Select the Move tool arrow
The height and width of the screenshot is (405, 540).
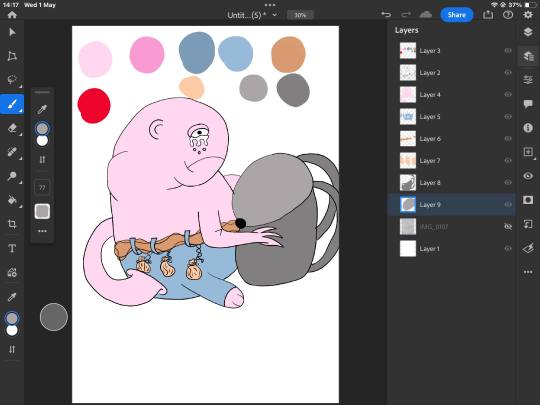pyautogui.click(x=12, y=32)
